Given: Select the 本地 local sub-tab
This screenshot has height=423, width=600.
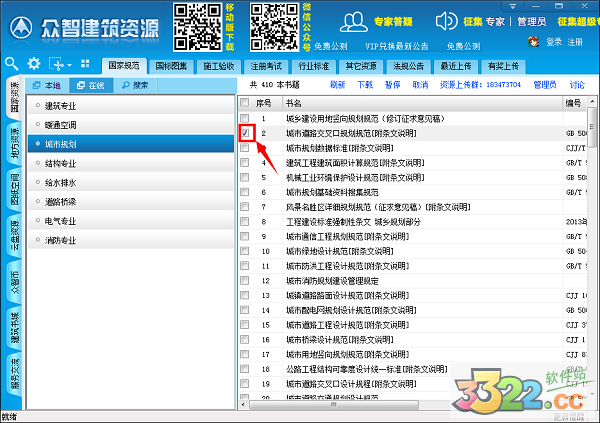Looking at the screenshot, I should pos(47,85).
